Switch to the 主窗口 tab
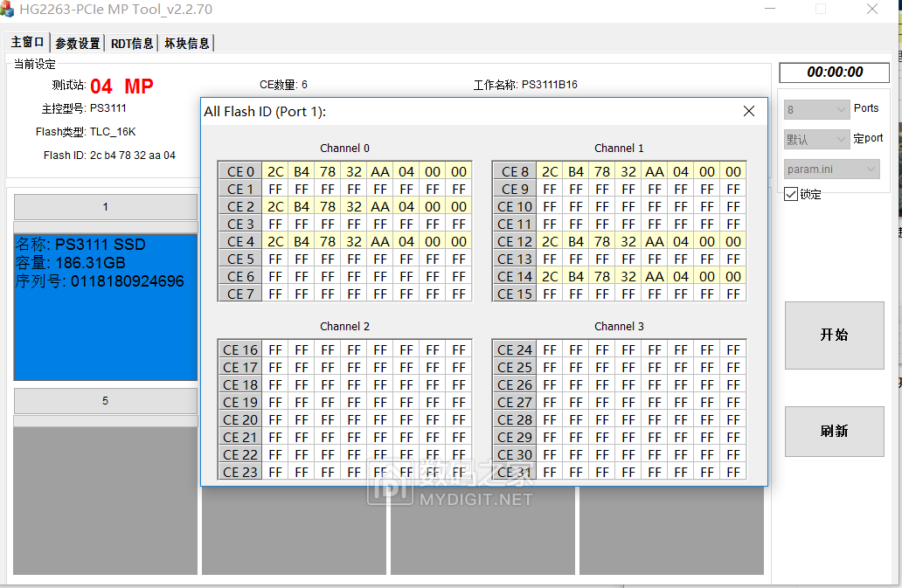Viewport: 902px width, 588px height. tap(28, 43)
